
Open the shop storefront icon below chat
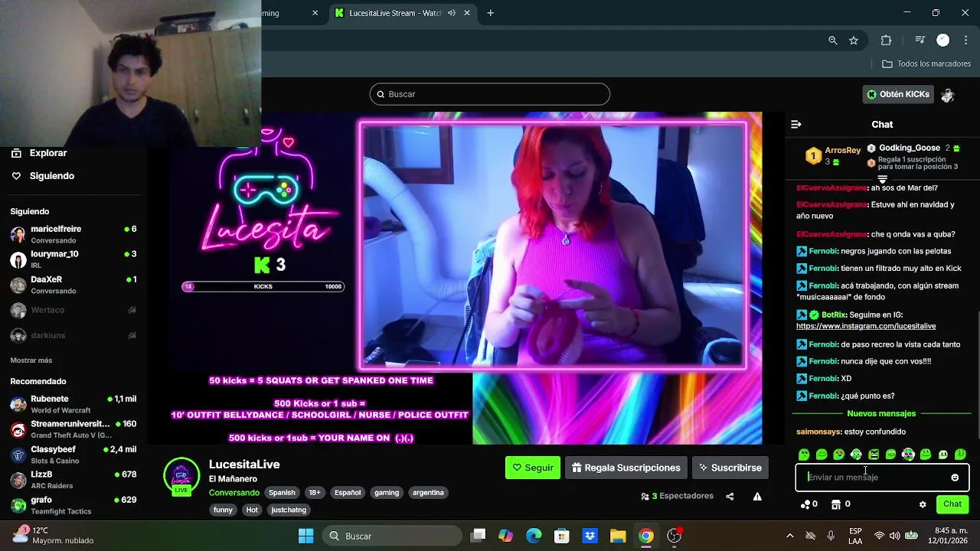click(x=836, y=504)
